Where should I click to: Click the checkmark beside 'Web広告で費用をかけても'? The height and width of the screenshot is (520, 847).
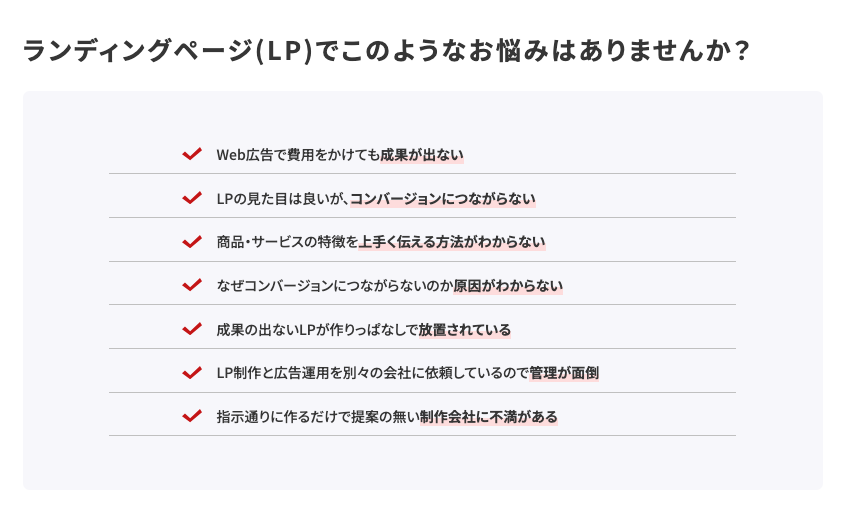tap(192, 154)
